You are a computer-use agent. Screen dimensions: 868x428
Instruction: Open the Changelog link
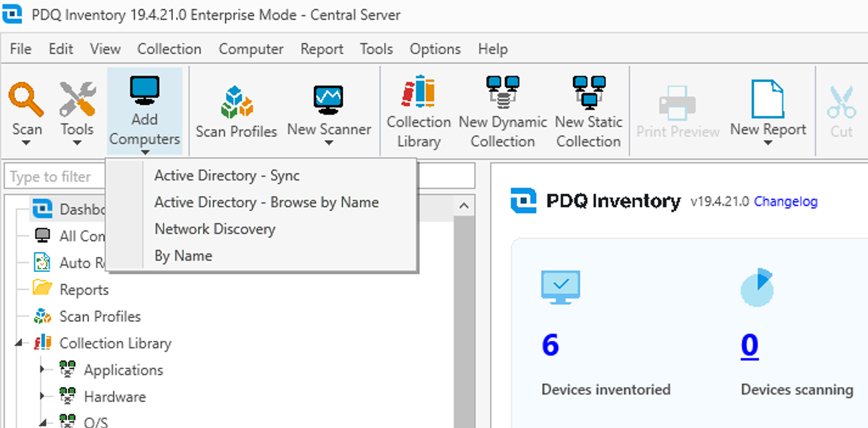786,201
